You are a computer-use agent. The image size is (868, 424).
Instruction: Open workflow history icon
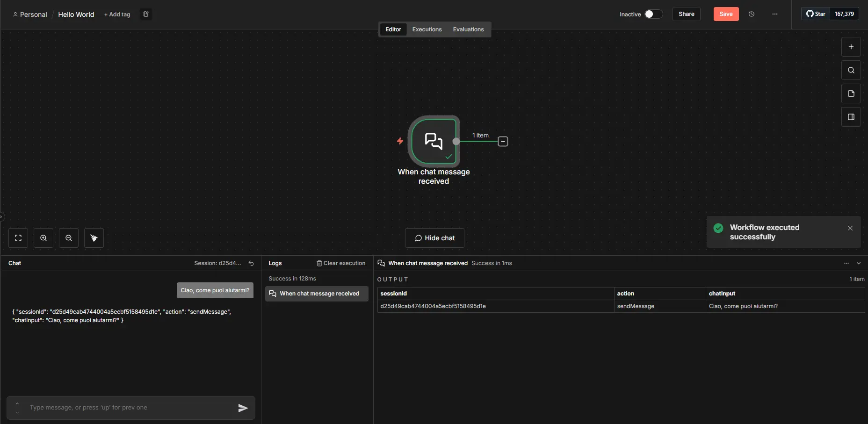pyautogui.click(x=752, y=14)
